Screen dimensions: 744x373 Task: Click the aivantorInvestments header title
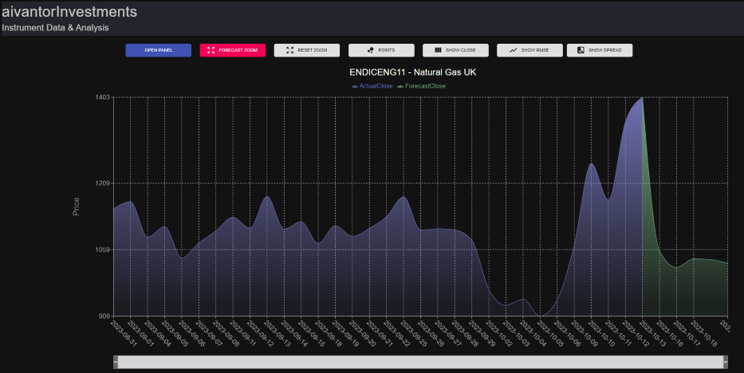point(69,12)
